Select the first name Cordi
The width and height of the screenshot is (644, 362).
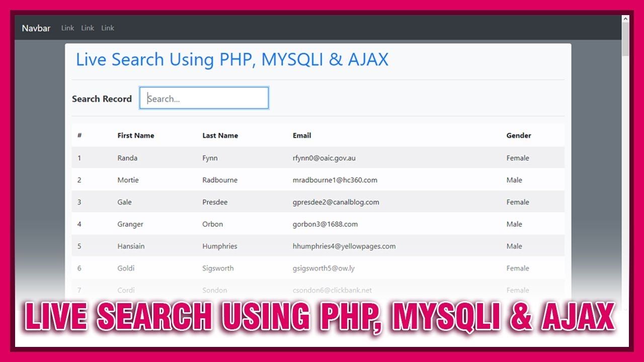click(126, 291)
